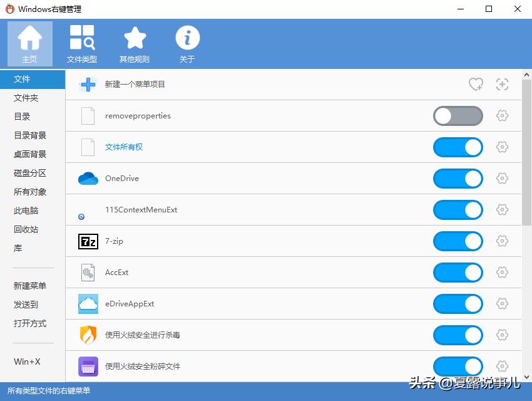Click the heart favorite icon
This screenshot has height=401, width=532.
476,84
